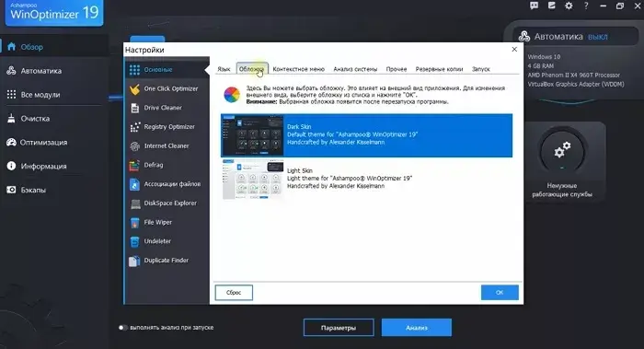This screenshot has width=644, height=349.
Task: Click the WinOptimizer 19 logo
Action: [x=54, y=13]
